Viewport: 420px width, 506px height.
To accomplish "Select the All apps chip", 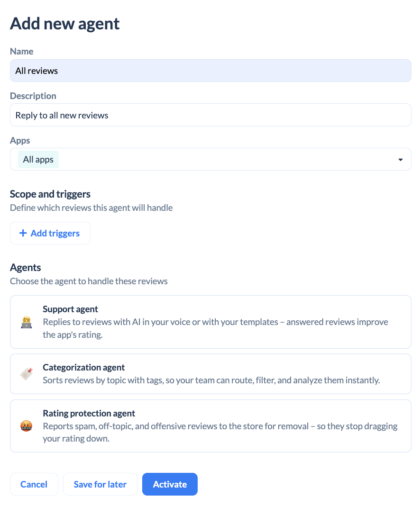I will point(38,159).
